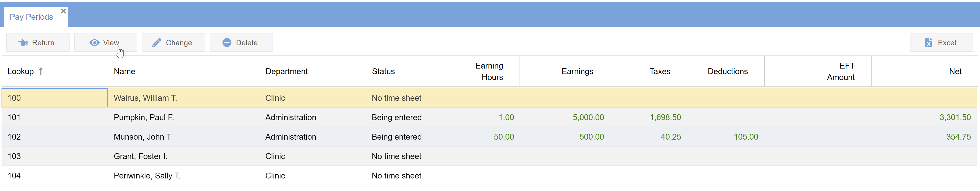
Task: Close the Pay Periods tab
Action: point(63,12)
